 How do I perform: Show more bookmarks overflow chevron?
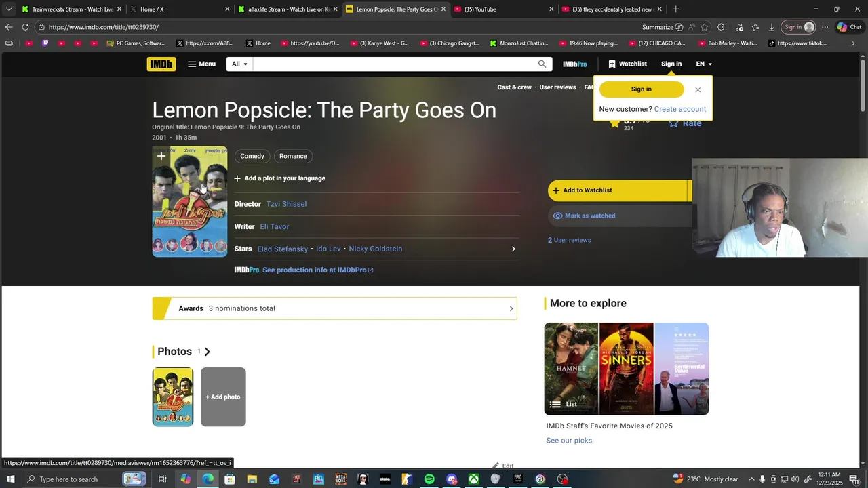pyautogui.click(x=853, y=43)
